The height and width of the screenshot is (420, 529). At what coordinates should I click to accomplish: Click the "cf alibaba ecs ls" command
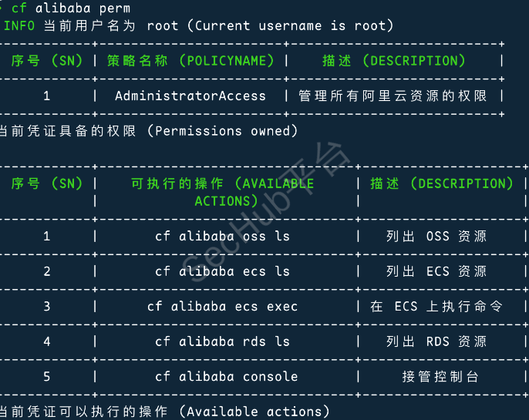[x=222, y=271]
